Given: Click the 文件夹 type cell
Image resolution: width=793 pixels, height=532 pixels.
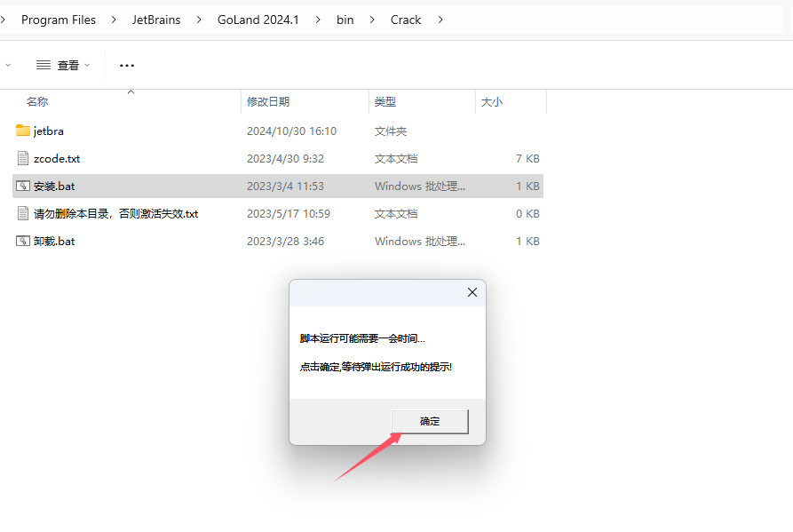Looking at the screenshot, I should (391, 131).
